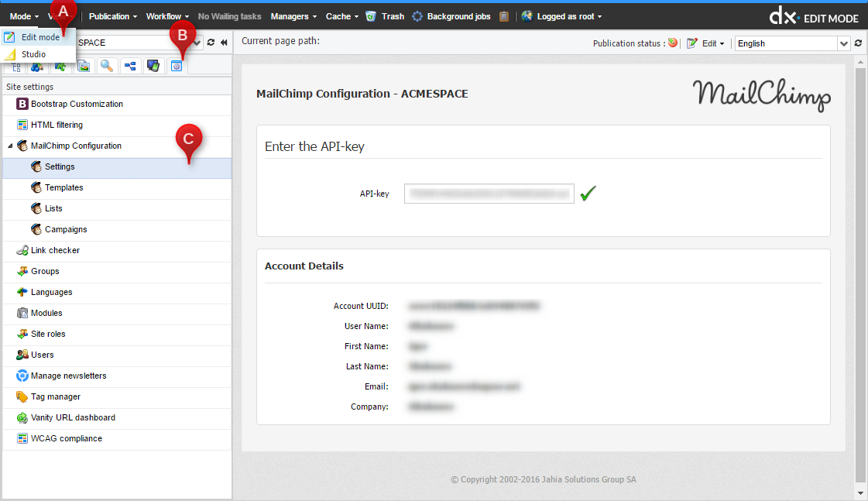Image resolution: width=868 pixels, height=501 pixels.
Task: Collapse the MailChimp Configuration tree node
Action: (x=10, y=146)
